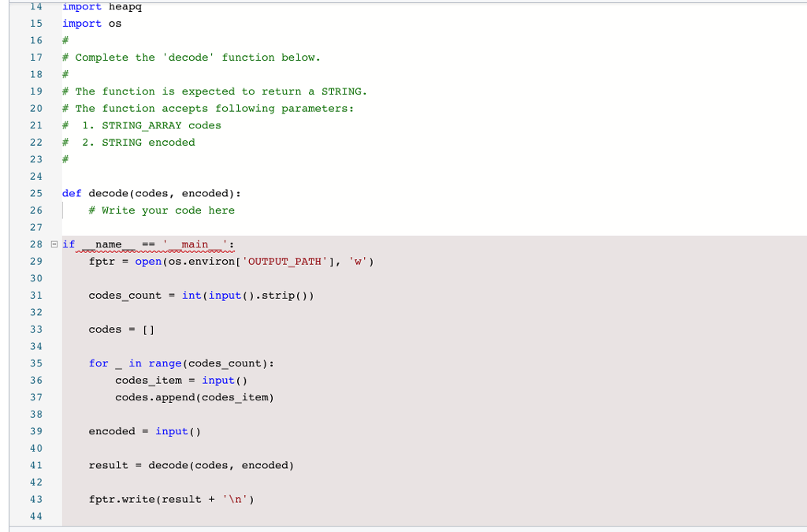Click the line 'def decode(codes, encoded):'

point(151,193)
